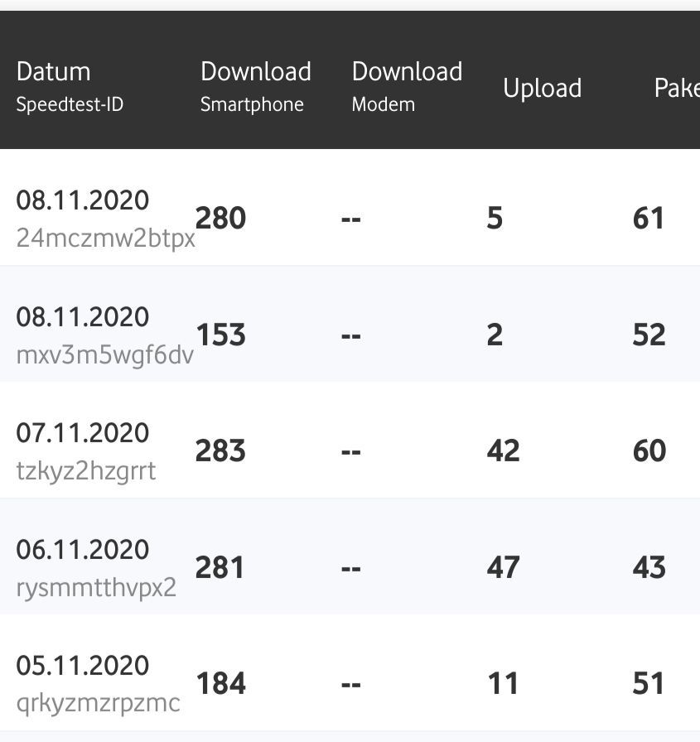Click value 61 in the first row
The height and width of the screenshot is (742, 700).
coord(648,218)
